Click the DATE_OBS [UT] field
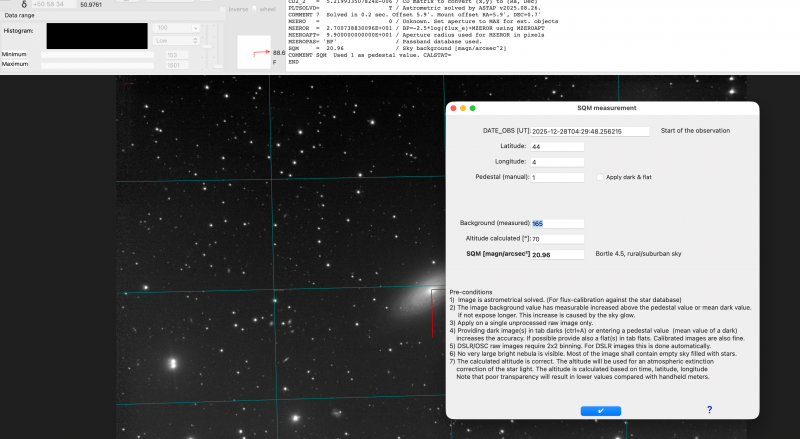Screen dimensions: 800x439 [x=590, y=131]
